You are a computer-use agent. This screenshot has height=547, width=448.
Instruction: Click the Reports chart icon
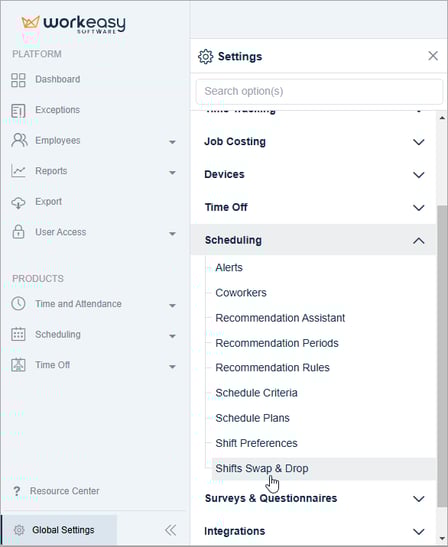coord(18,171)
